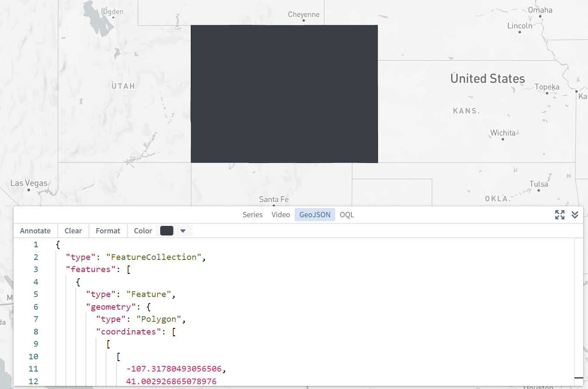Select the GeoJSON tab
Image resolution: width=588 pixels, height=389 pixels.
(x=315, y=215)
